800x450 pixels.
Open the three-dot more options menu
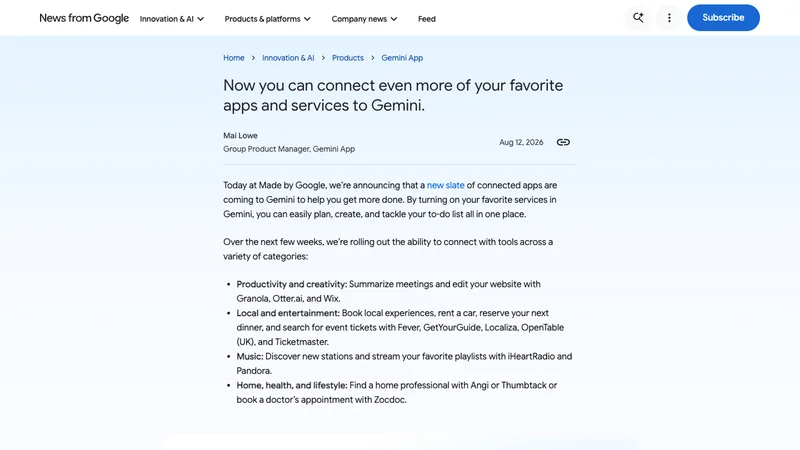coord(669,18)
